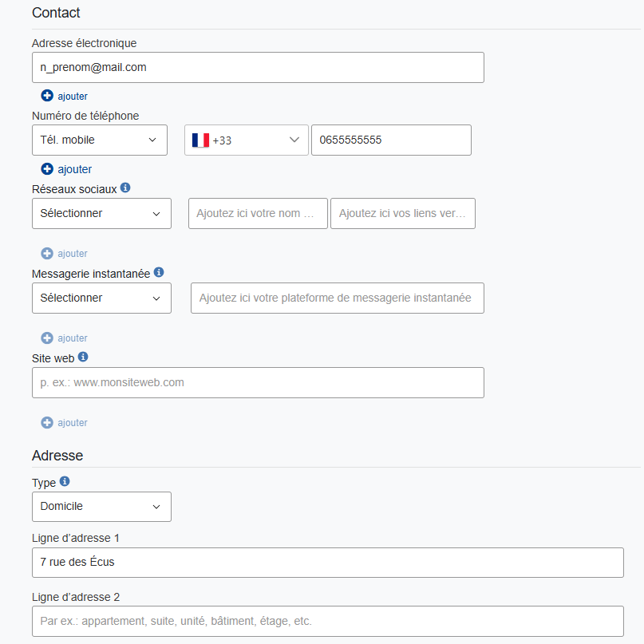644x644 pixels.
Task: Click the Ligne d'adresse 1 field
Action: click(327, 562)
